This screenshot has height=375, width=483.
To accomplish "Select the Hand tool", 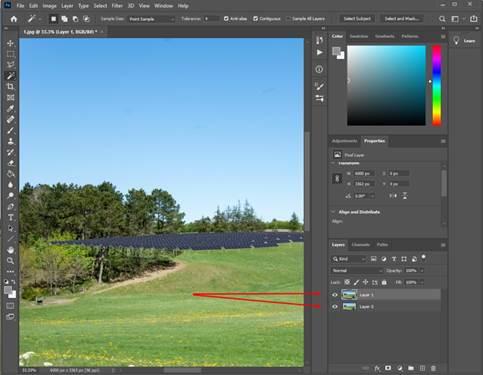I will click(10, 250).
